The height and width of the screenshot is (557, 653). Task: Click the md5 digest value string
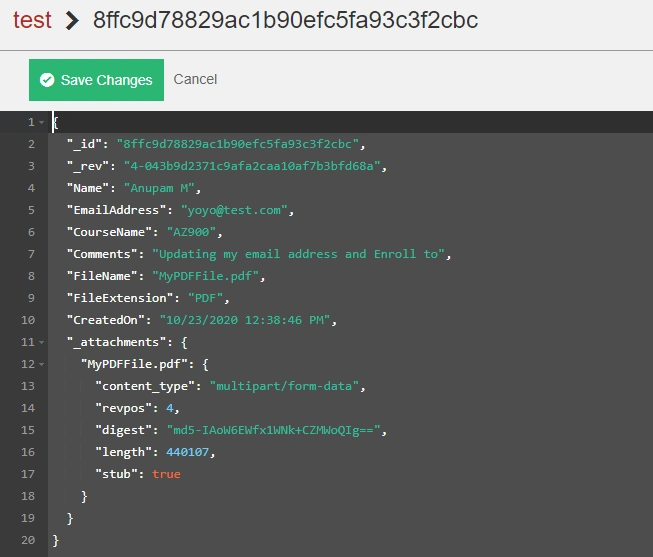(274, 430)
